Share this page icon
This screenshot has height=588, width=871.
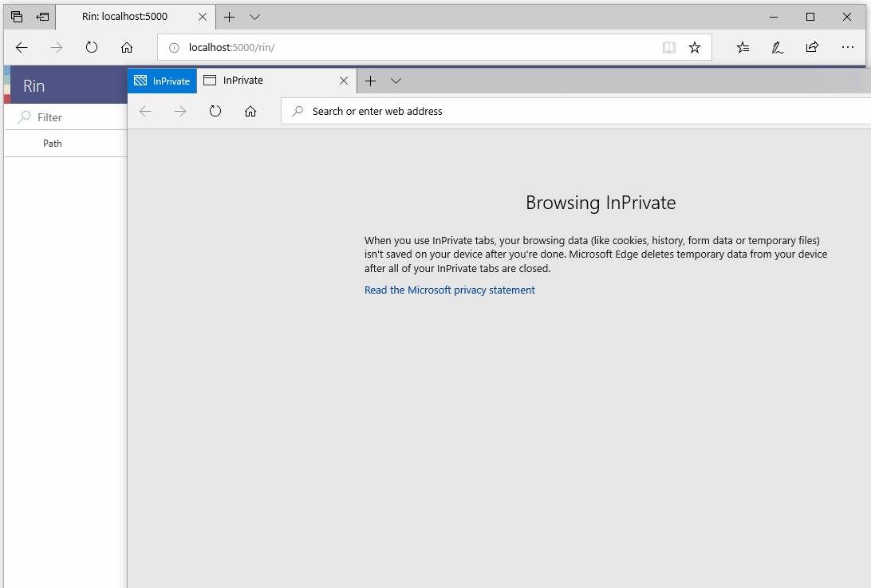point(812,47)
